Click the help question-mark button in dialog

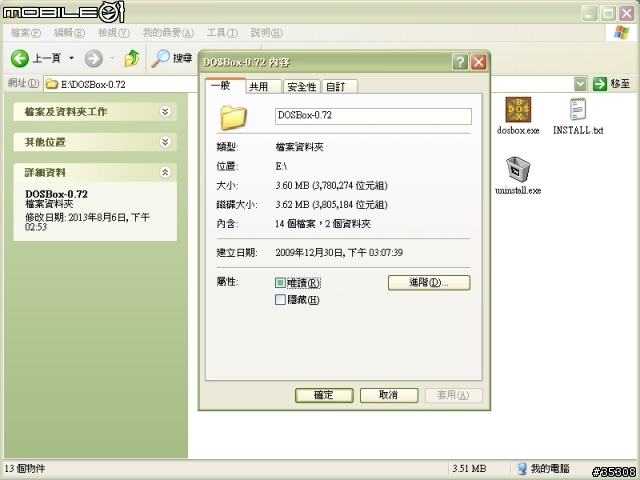pyautogui.click(x=460, y=62)
